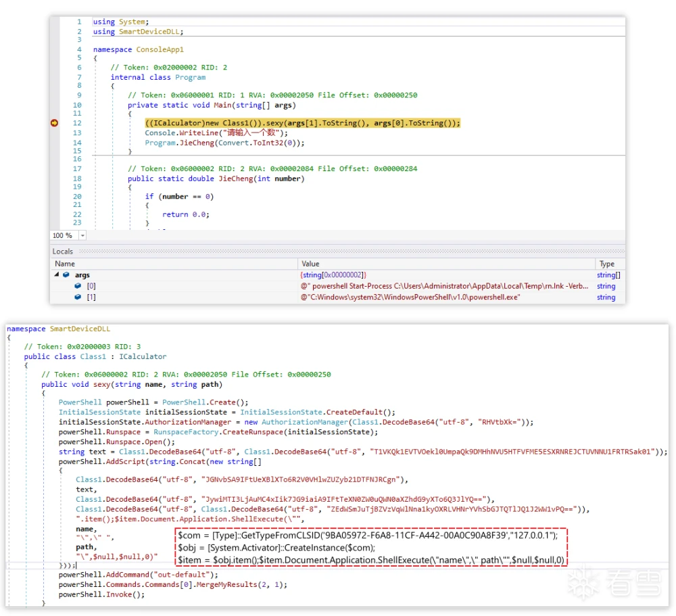Click the DecodeBase64 line starting with "JGNvbSA9"
The width and height of the screenshot is (676, 616).
(x=242, y=479)
